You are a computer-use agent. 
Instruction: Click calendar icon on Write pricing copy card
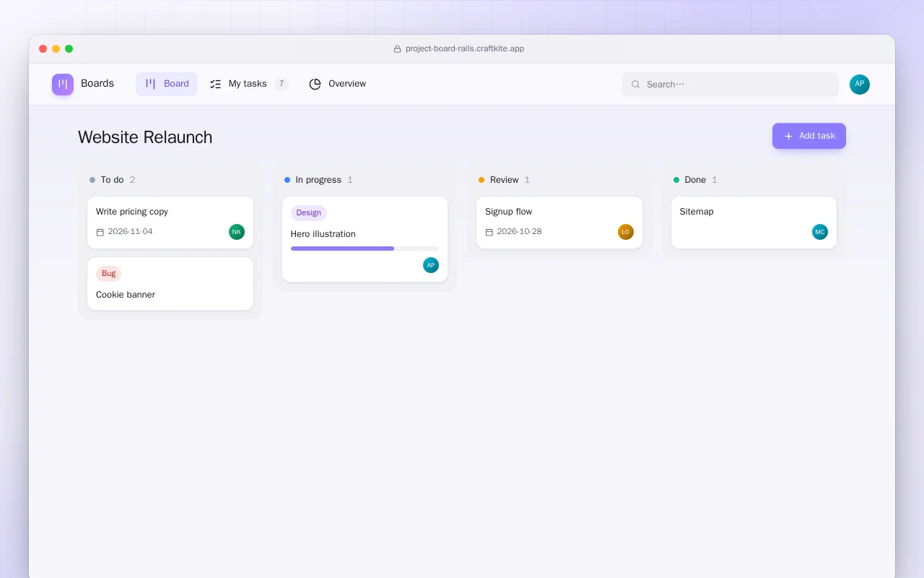click(100, 232)
